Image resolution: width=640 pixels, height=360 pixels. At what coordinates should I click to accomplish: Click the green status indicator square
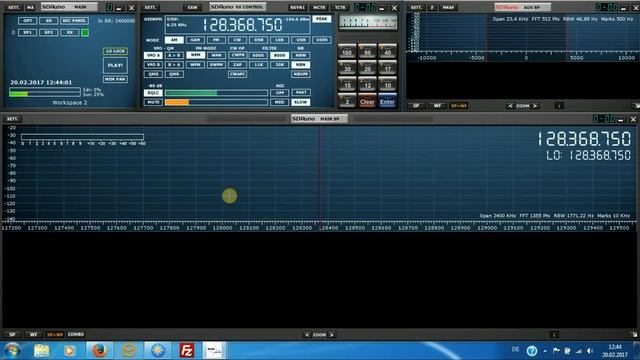tap(85, 33)
